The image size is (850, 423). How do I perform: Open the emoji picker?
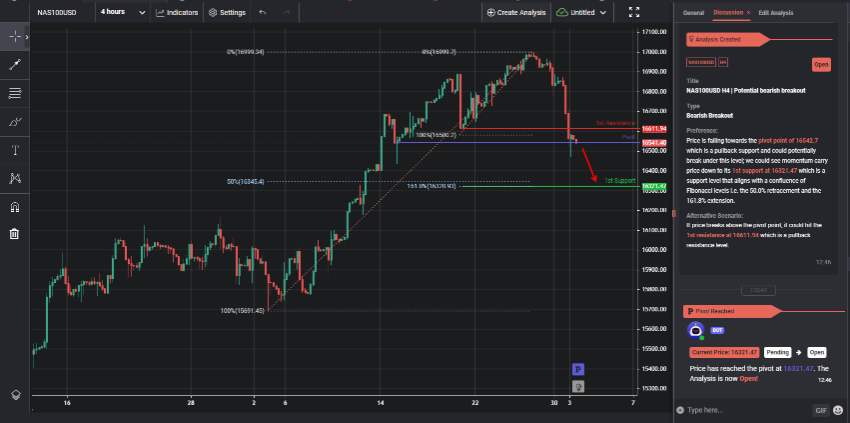838,410
